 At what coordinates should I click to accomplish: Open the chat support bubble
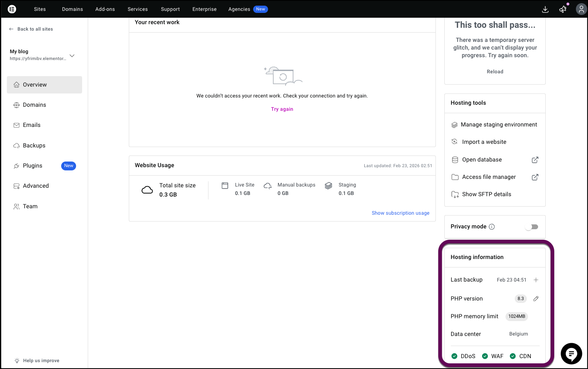pyautogui.click(x=571, y=353)
